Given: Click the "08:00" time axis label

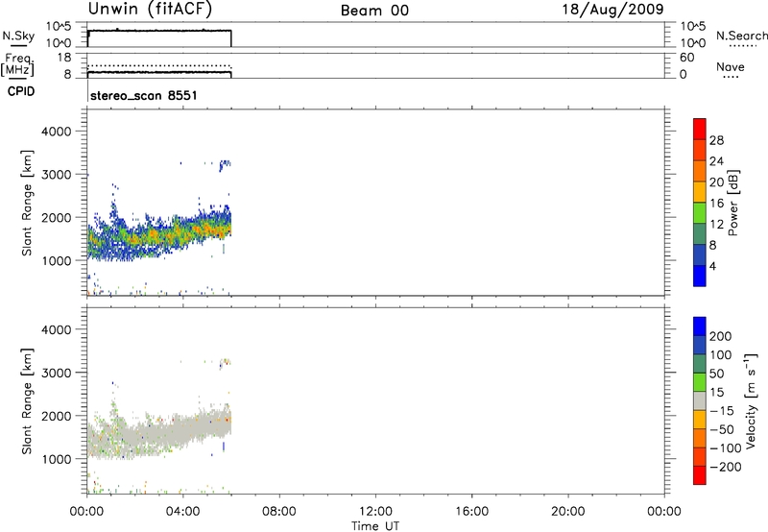Looking at the screenshot, I should [279, 512].
